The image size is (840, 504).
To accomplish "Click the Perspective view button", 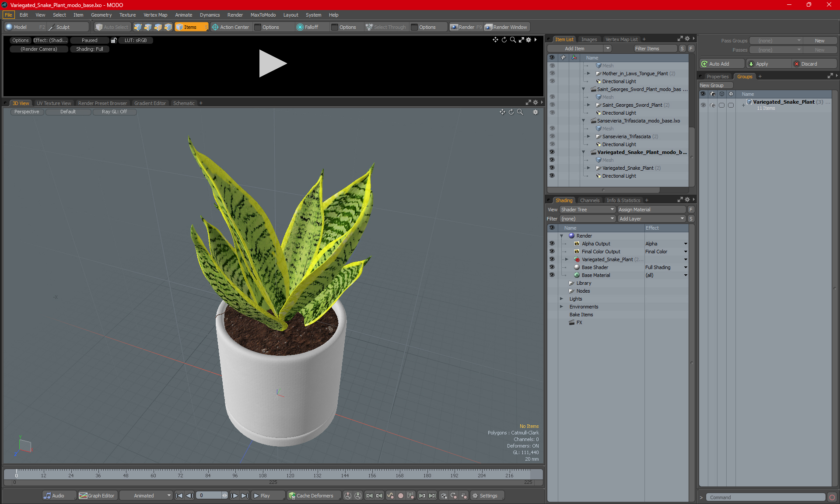I will (x=27, y=112).
